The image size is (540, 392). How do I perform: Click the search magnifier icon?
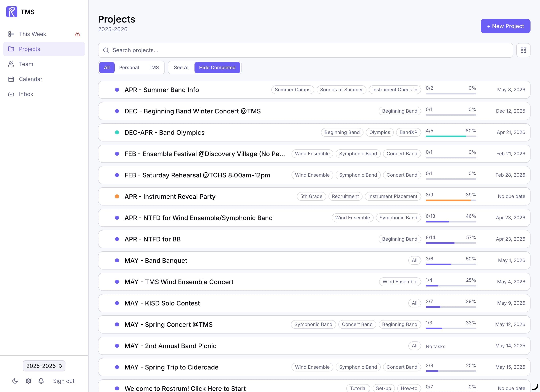click(x=106, y=50)
